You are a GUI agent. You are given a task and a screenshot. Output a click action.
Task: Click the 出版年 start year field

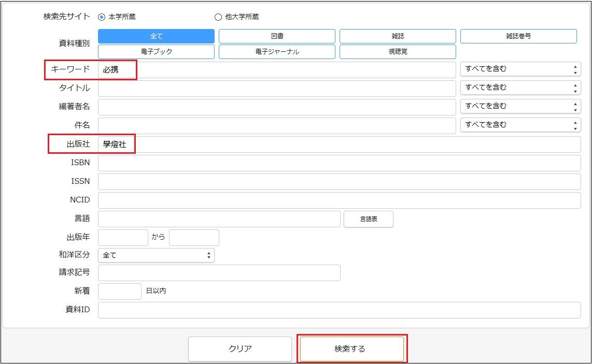pos(123,238)
